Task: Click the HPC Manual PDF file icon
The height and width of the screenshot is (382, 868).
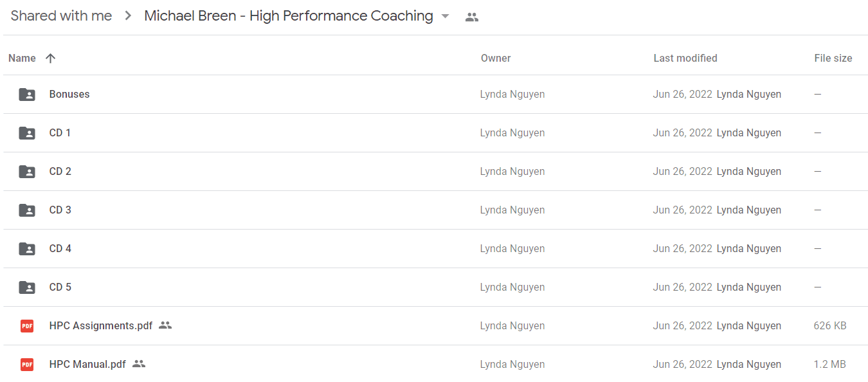Action: click(27, 365)
